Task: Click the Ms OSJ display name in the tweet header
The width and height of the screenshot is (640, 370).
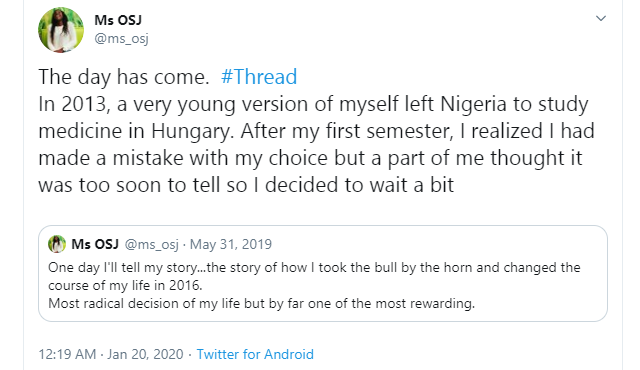Action: 118,20
